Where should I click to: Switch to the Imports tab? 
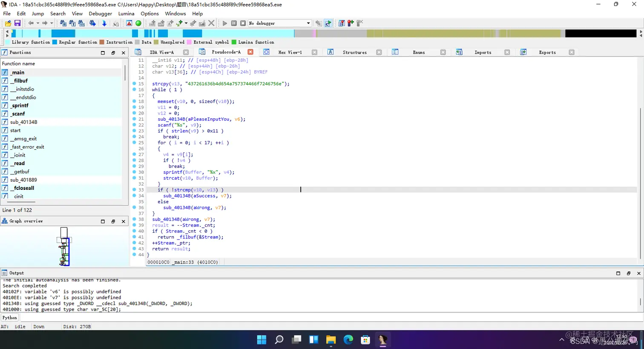(483, 52)
